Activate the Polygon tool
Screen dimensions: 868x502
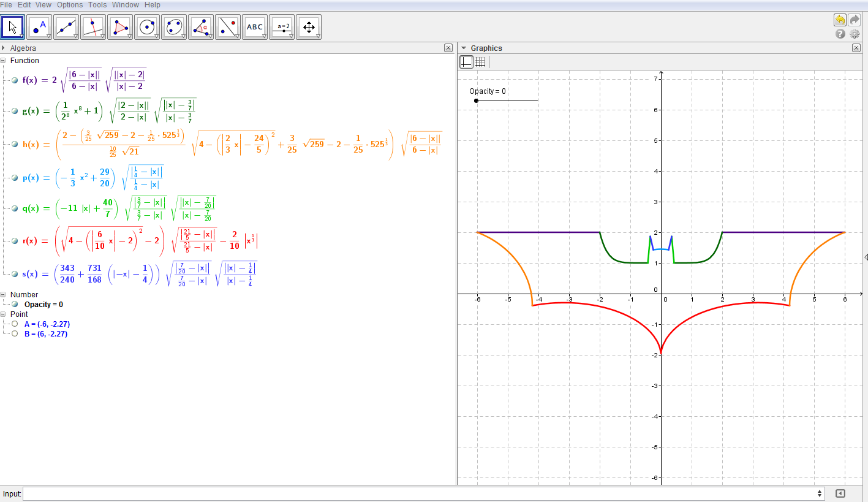tap(119, 26)
